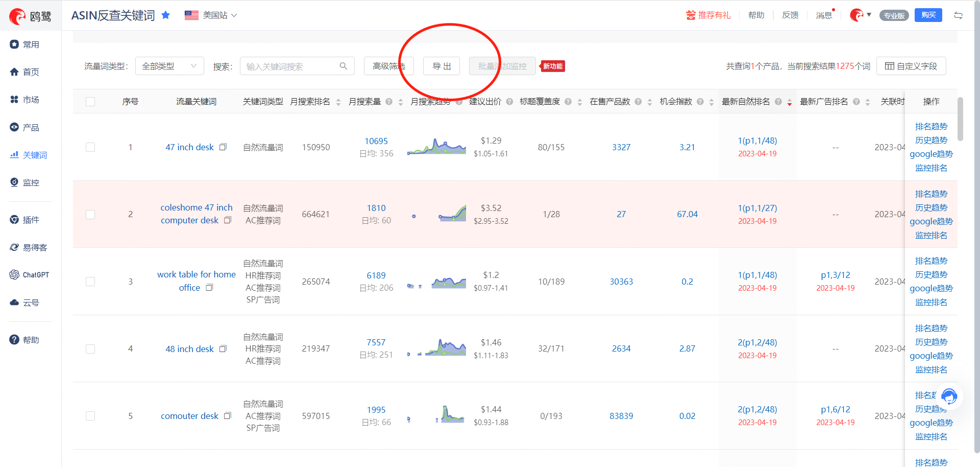This screenshot has width=980, height=467.
Task: Click 帮助 in the top bar
Action: pos(756,15)
